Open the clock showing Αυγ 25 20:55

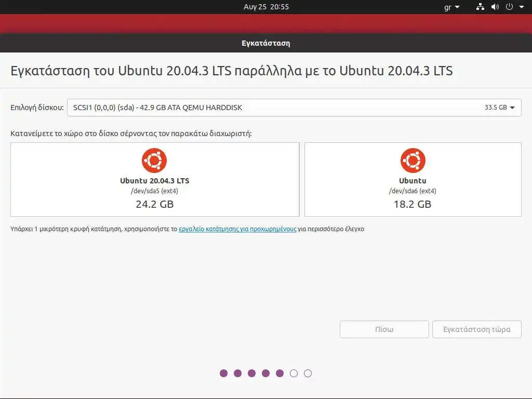click(266, 7)
